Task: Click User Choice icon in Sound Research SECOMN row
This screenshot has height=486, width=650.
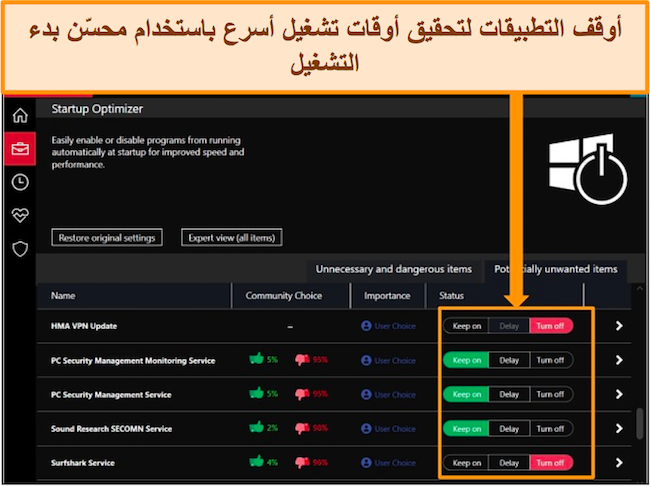Action: [366, 429]
